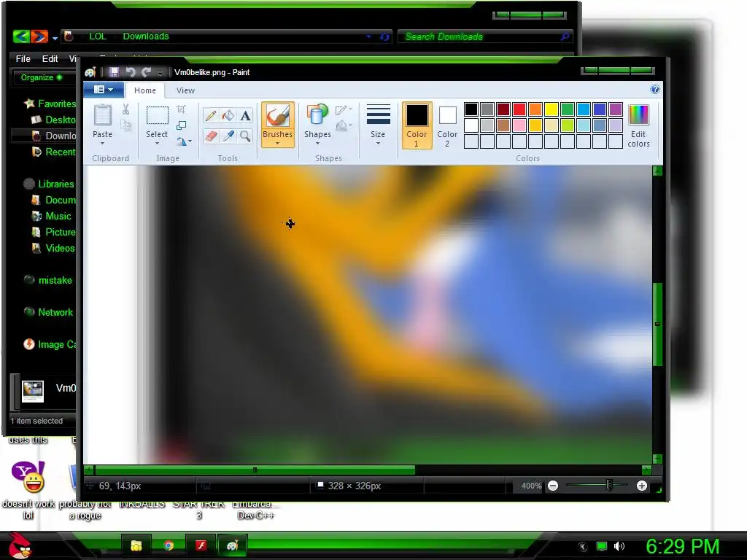Click the Paste clipboard icon
Image resolution: width=747 pixels, height=560 pixels.
click(x=102, y=115)
